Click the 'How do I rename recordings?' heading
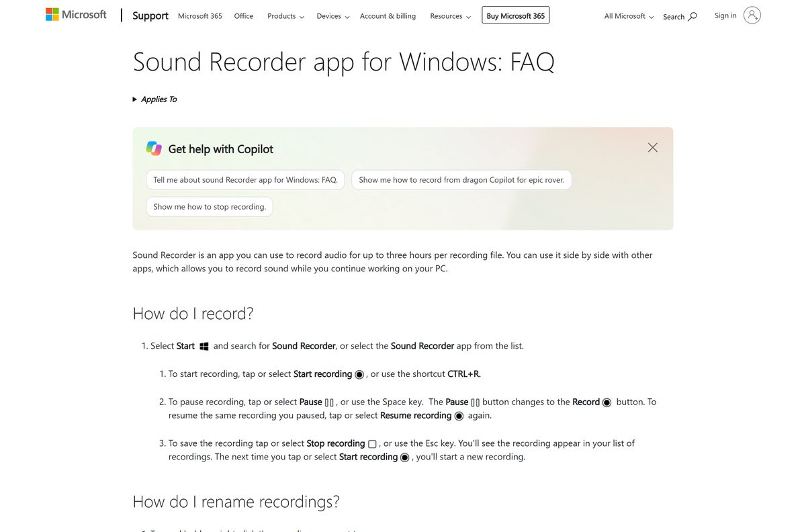The image size is (806, 532). click(236, 502)
